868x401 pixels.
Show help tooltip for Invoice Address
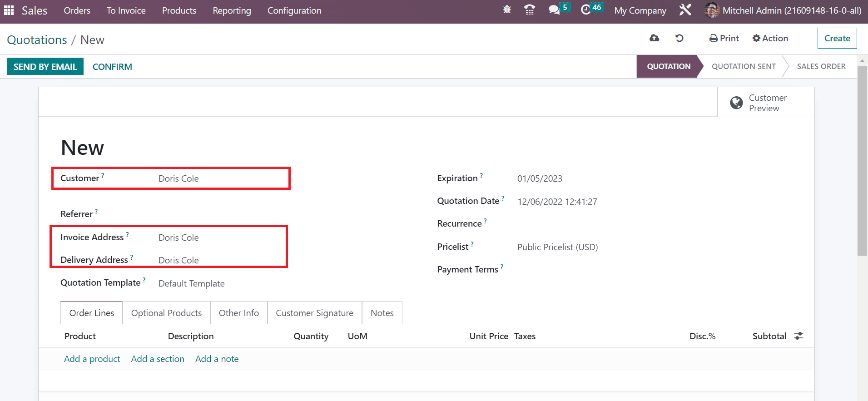point(127,234)
